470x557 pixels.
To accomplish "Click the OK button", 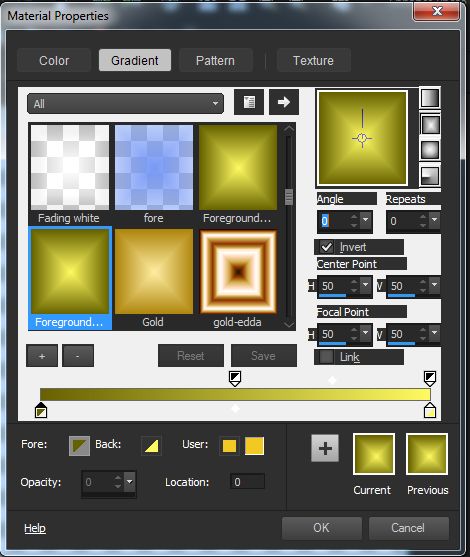I will [x=322, y=528].
